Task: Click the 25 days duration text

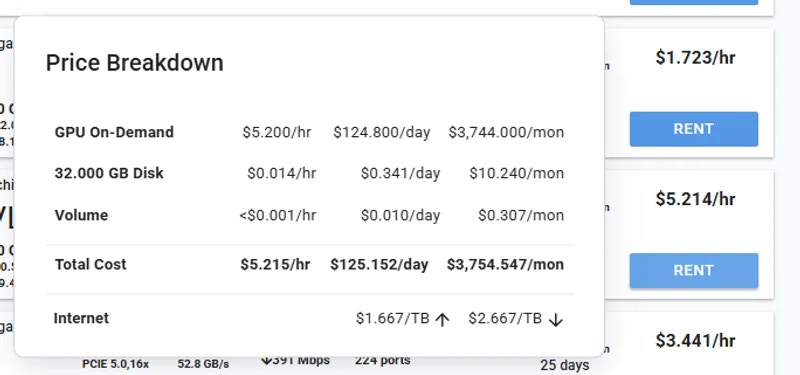Action: point(565,365)
